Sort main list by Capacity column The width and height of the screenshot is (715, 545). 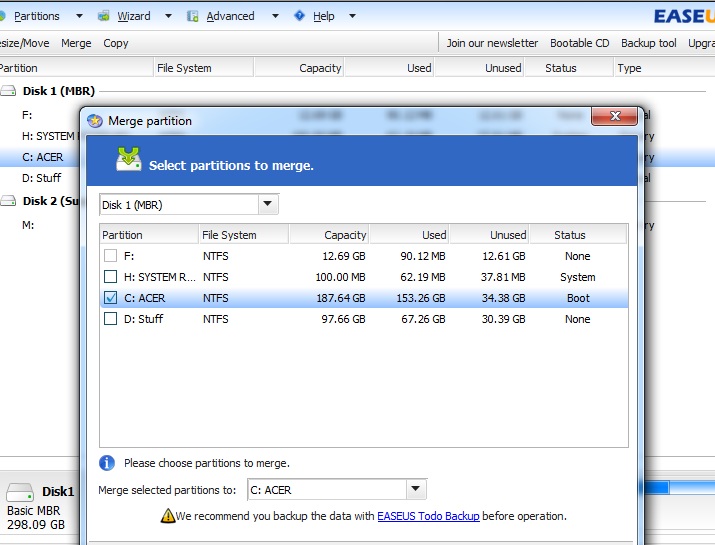[299, 68]
